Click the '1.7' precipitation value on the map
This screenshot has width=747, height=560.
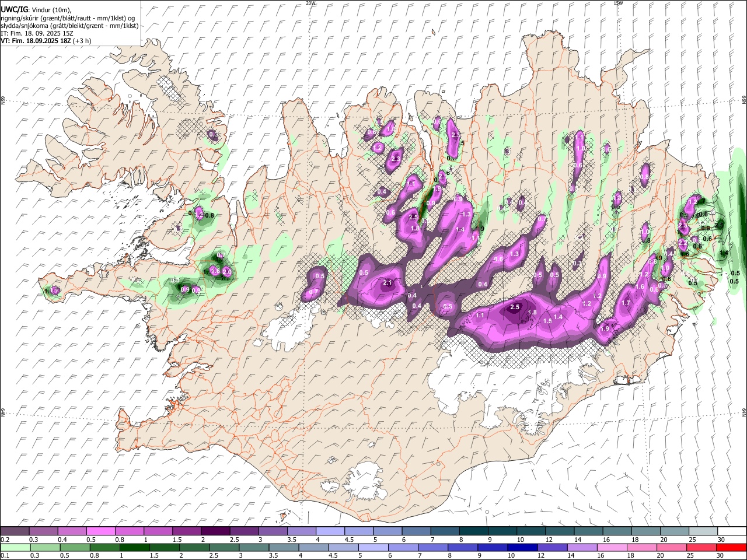pyautogui.click(x=626, y=303)
